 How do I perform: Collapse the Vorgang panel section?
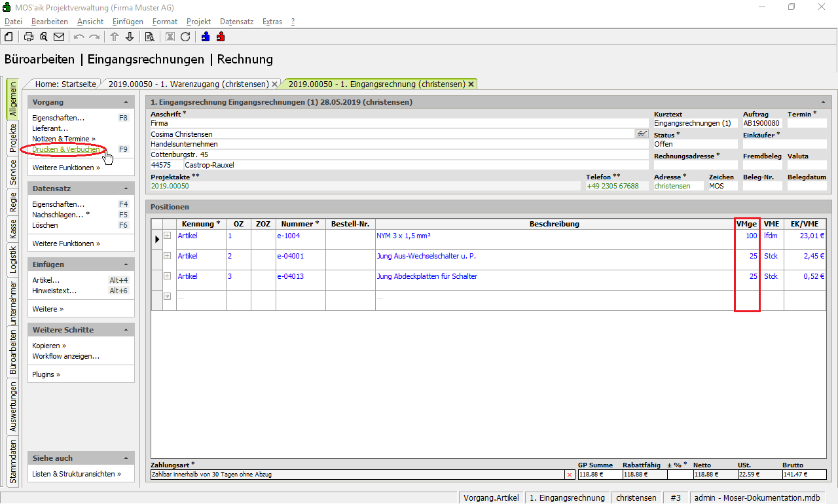126,102
